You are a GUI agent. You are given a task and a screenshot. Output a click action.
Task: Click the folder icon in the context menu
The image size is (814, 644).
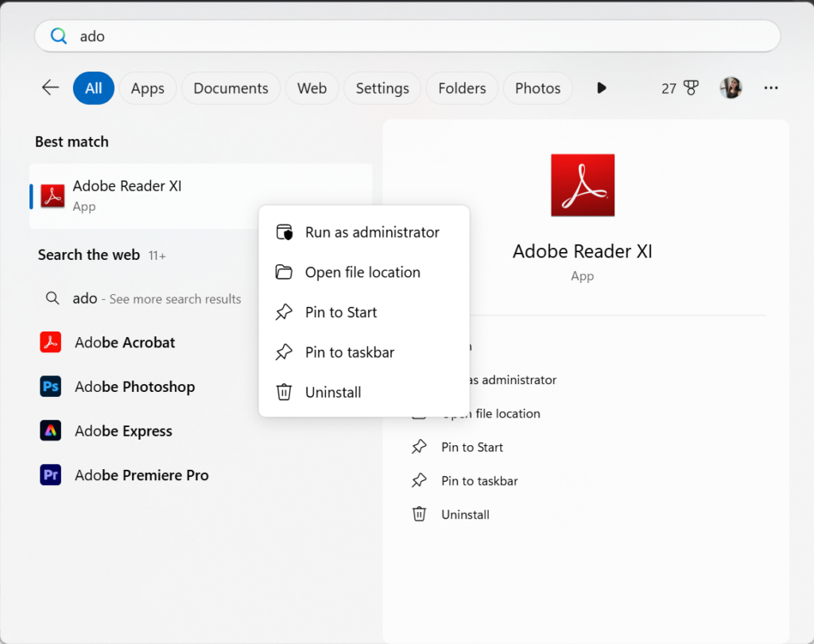[284, 272]
